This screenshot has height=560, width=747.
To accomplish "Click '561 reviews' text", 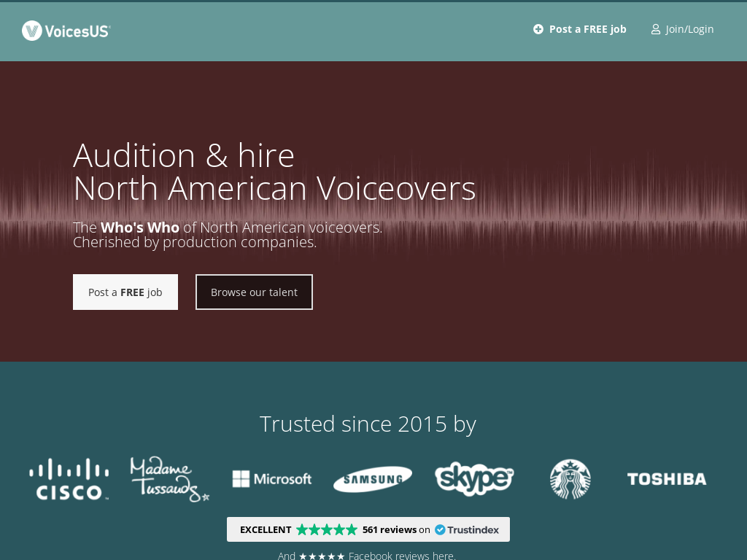I will tap(390, 529).
